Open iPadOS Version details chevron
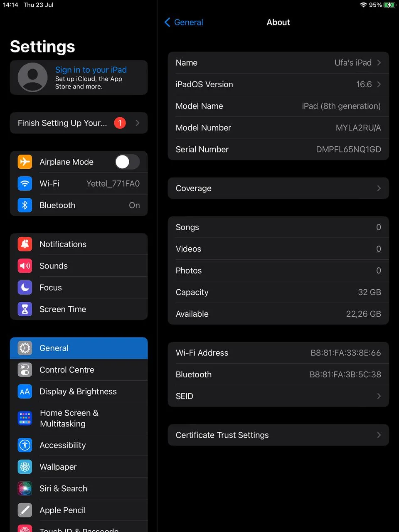This screenshot has width=399, height=532. (x=379, y=84)
